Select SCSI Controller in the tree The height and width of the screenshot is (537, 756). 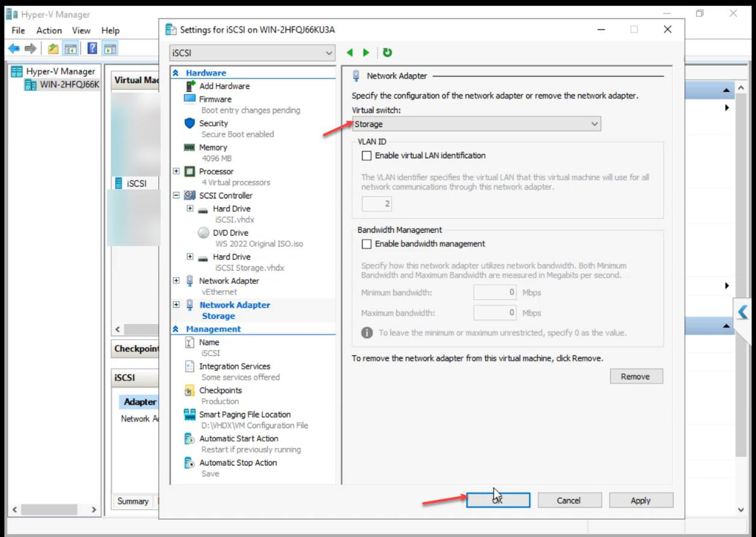pyautogui.click(x=226, y=195)
